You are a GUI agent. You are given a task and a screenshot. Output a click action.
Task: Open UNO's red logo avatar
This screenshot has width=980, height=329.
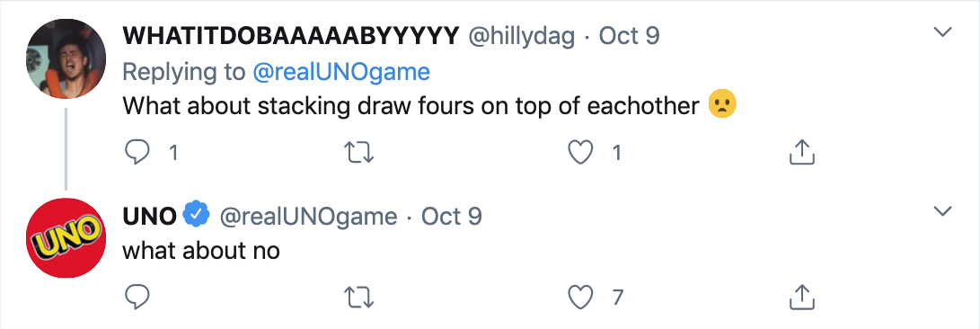click(x=66, y=238)
